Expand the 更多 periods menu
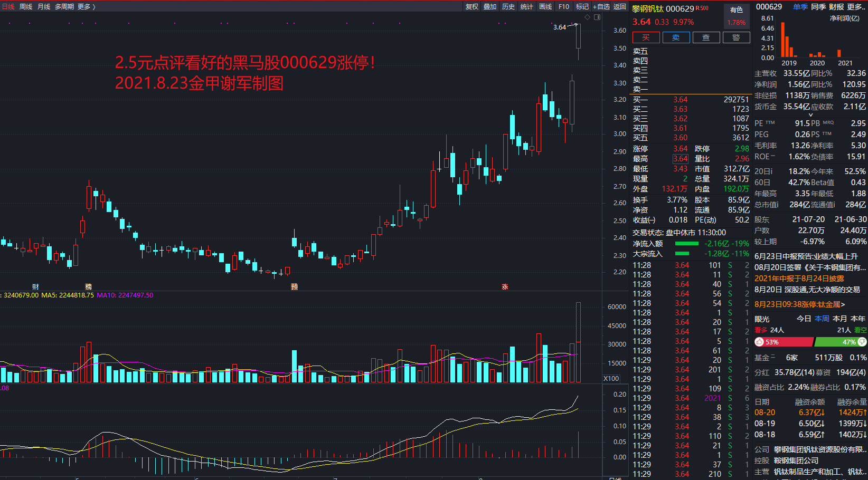This screenshot has width=868, height=480. 86,7
